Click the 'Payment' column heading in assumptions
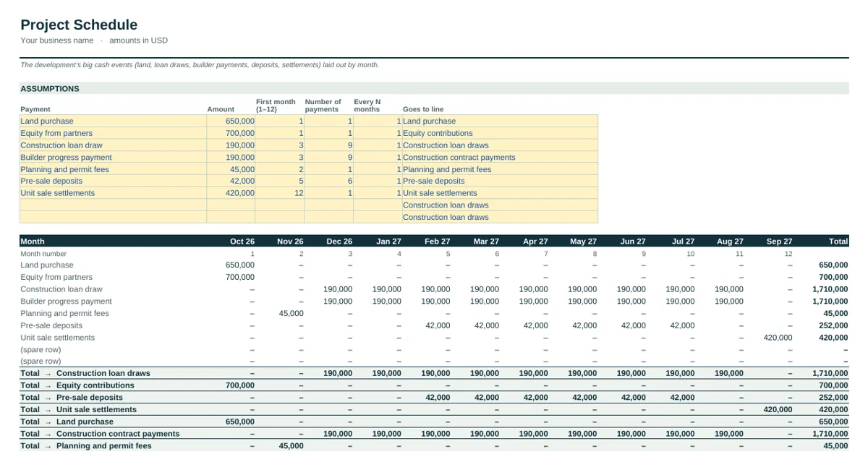This screenshot has height=470, width=868. (35, 109)
